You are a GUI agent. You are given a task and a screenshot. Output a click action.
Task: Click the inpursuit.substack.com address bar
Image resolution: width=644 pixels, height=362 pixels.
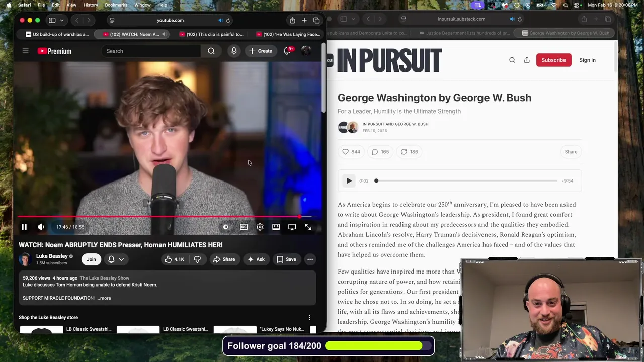click(x=461, y=19)
